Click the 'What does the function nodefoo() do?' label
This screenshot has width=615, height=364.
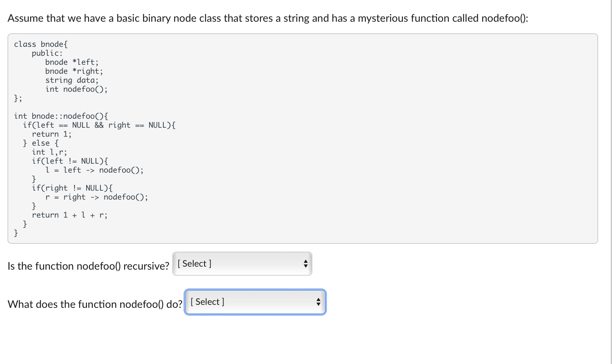point(95,304)
